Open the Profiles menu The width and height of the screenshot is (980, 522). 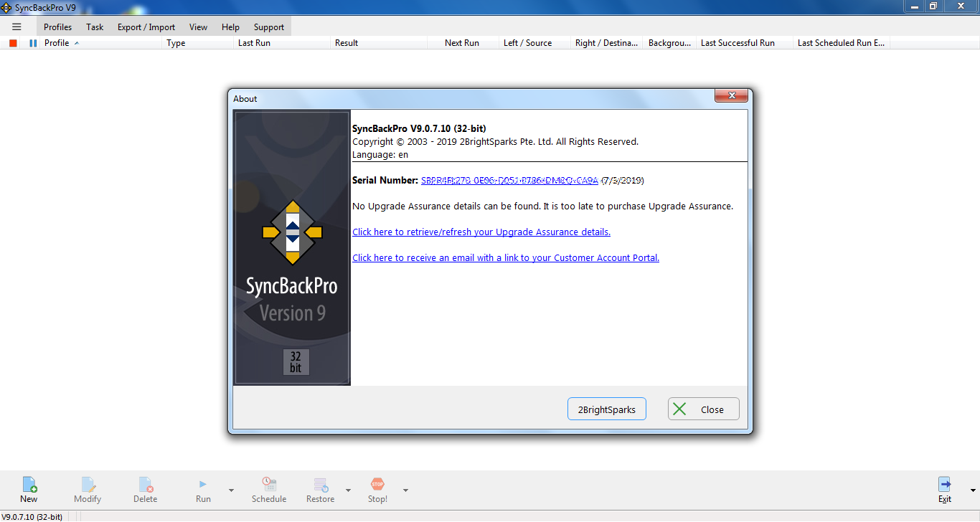point(57,27)
